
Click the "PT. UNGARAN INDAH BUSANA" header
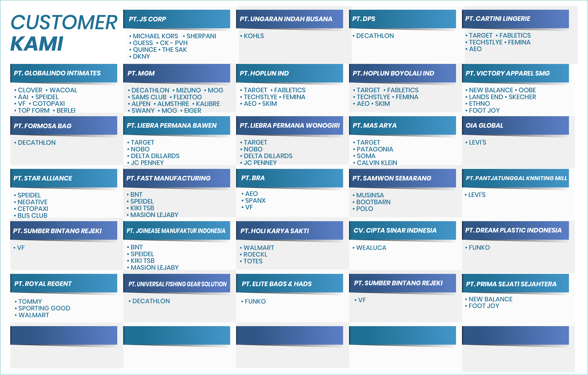[289, 19]
